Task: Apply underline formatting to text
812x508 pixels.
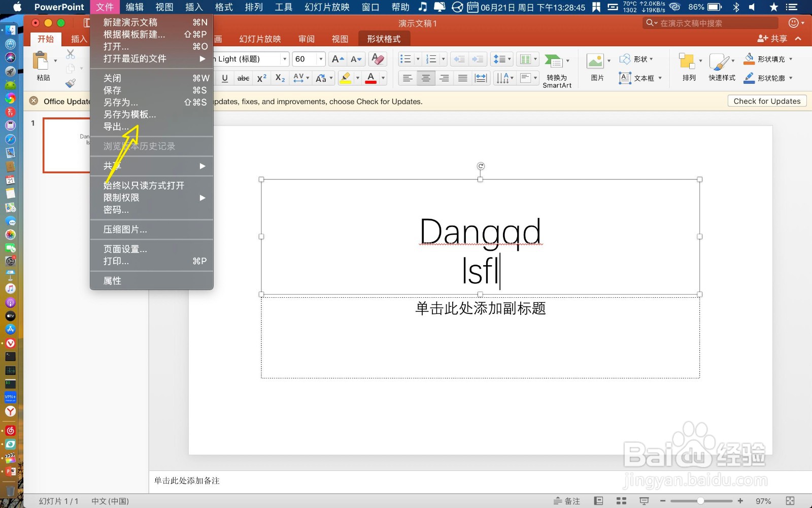Action: [225, 78]
